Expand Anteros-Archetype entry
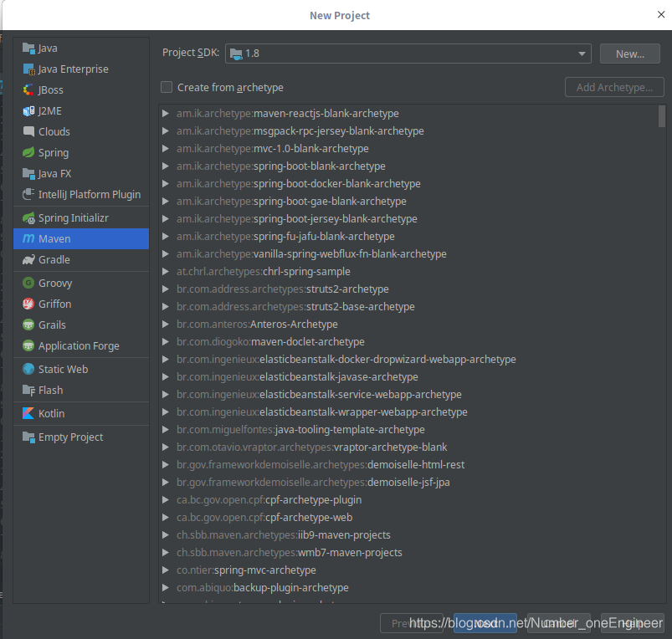 (x=166, y=325)
